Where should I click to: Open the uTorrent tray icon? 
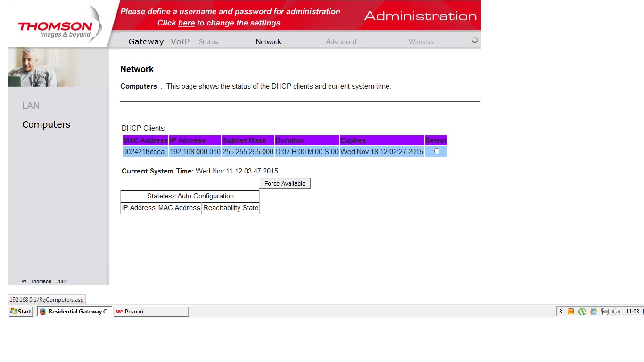[x=582, y=312]
